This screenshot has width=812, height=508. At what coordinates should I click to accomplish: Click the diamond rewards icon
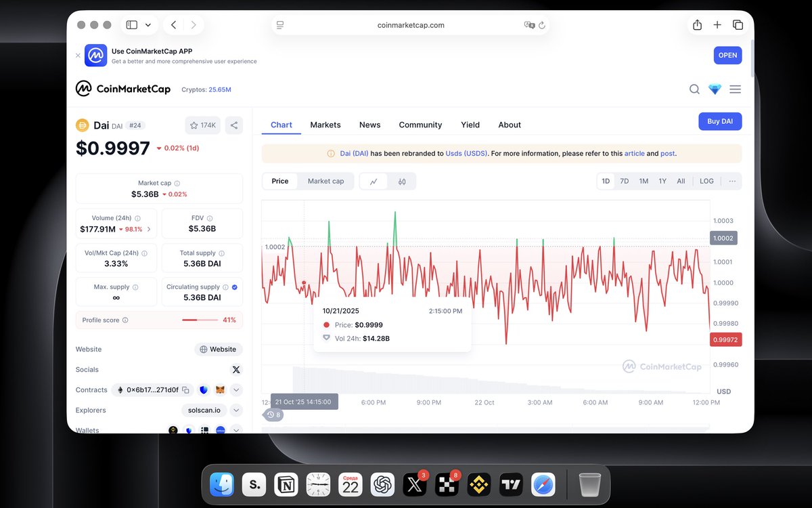715,89
